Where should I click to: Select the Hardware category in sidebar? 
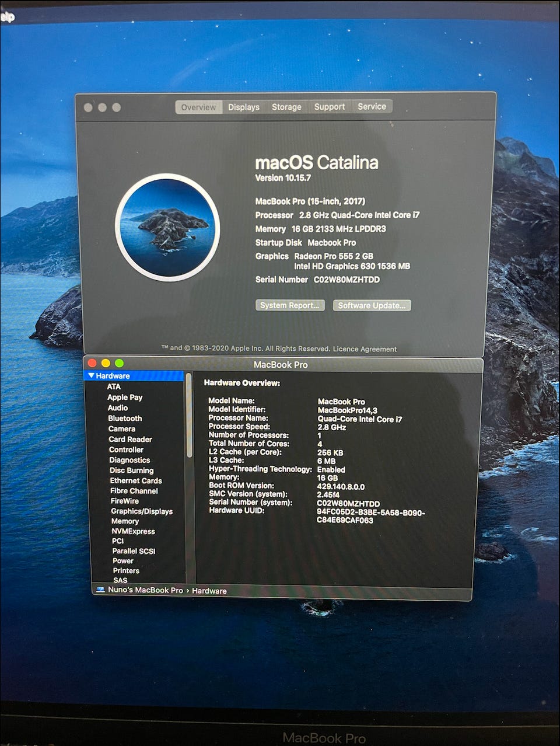click(134, 376)
